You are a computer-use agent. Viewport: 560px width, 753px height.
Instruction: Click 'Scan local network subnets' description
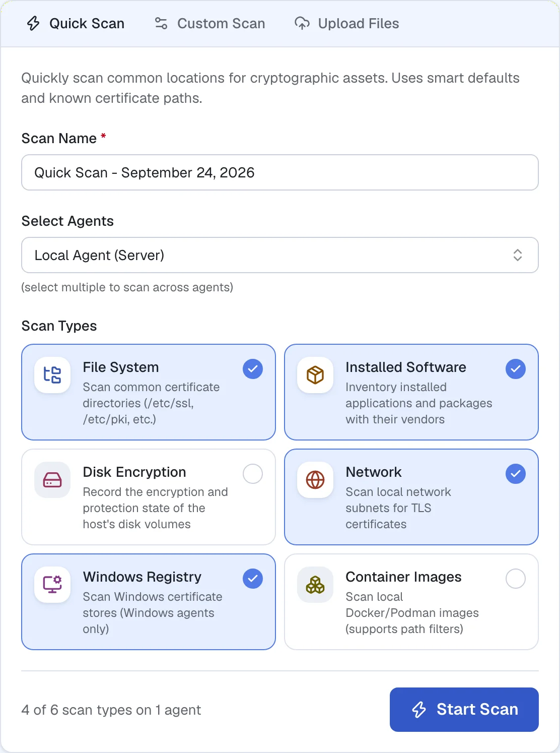click(398, 508)
